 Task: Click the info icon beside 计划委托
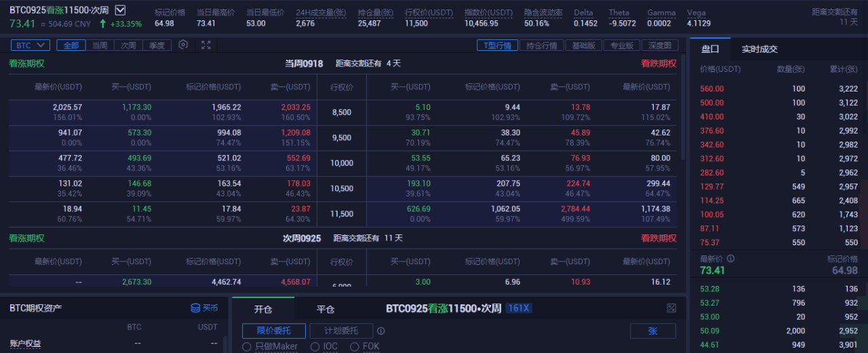381,331
